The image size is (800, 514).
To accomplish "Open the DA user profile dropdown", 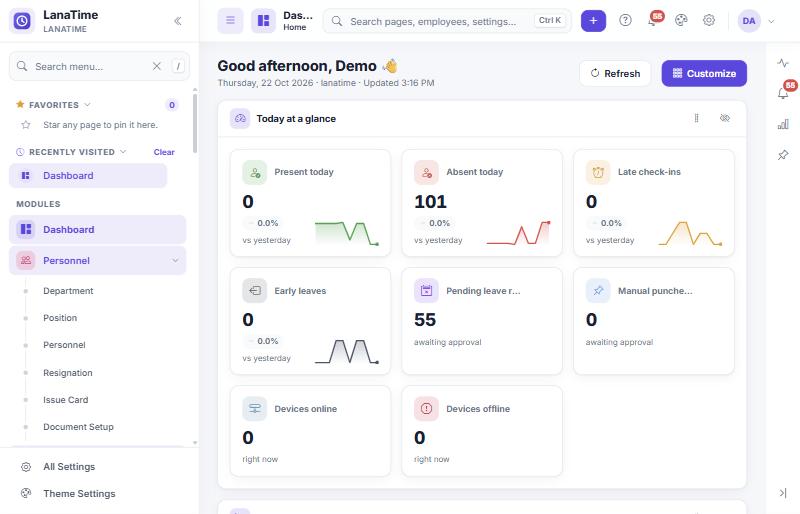I will pos(756,21).
